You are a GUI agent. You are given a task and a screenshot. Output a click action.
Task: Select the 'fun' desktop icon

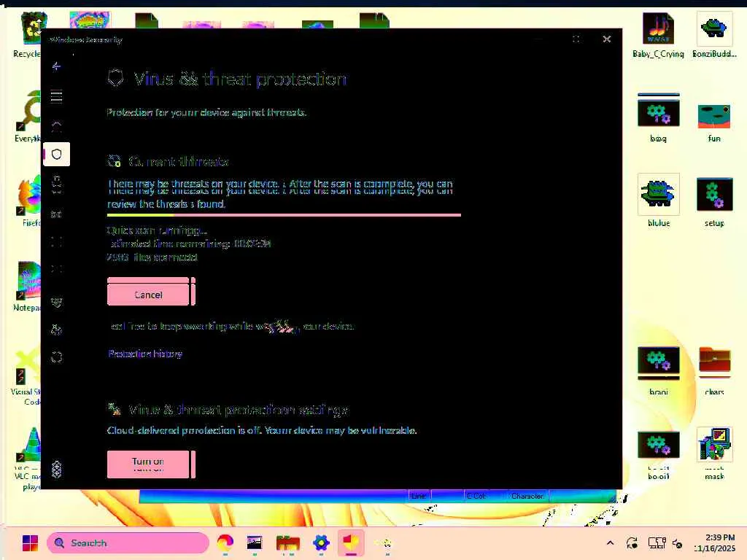pos(714,122)
